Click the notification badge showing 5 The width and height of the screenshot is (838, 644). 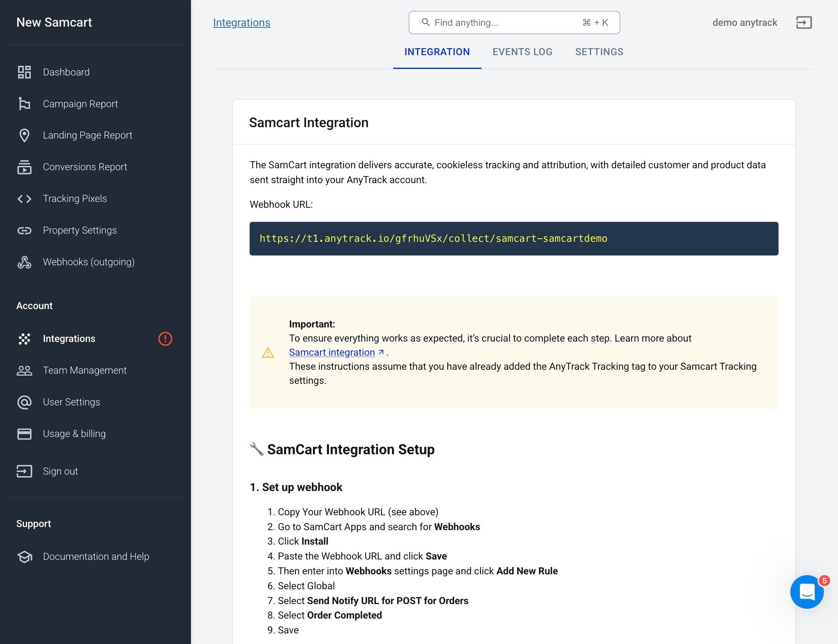coord(824,581)
